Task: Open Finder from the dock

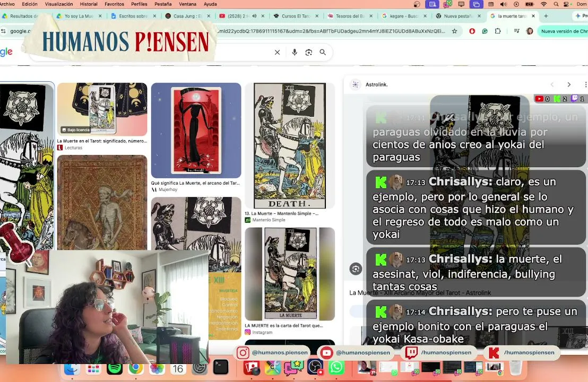Action: 72,369
